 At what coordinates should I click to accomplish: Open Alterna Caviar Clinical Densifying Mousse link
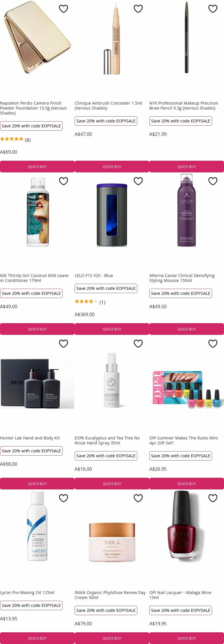(x=182, y=278)
